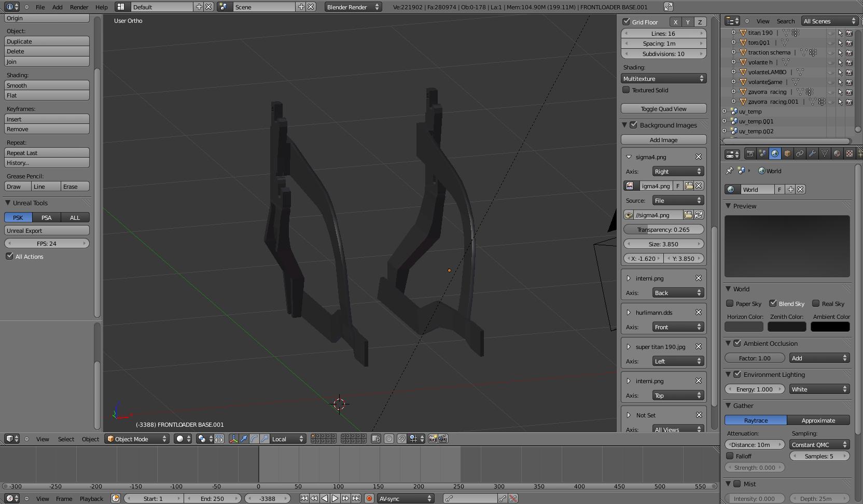Open the Object Data tab (triangle mesh icon)

coord(825,153)
